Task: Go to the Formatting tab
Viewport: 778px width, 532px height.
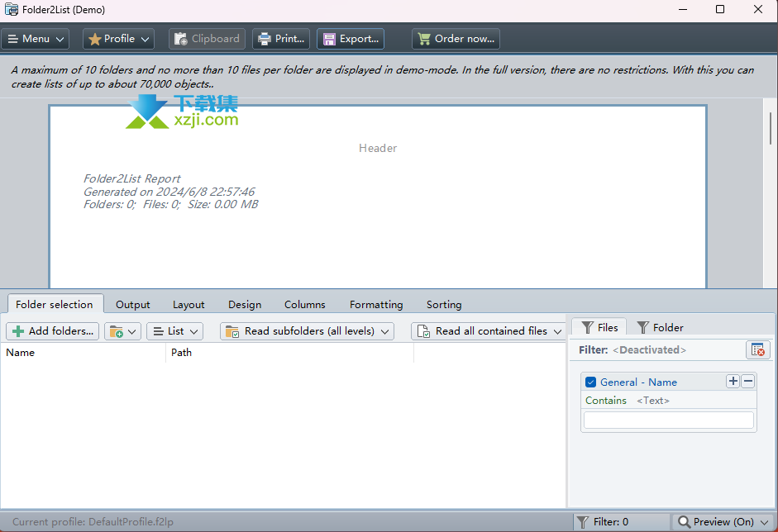Action: click(376, 305)
